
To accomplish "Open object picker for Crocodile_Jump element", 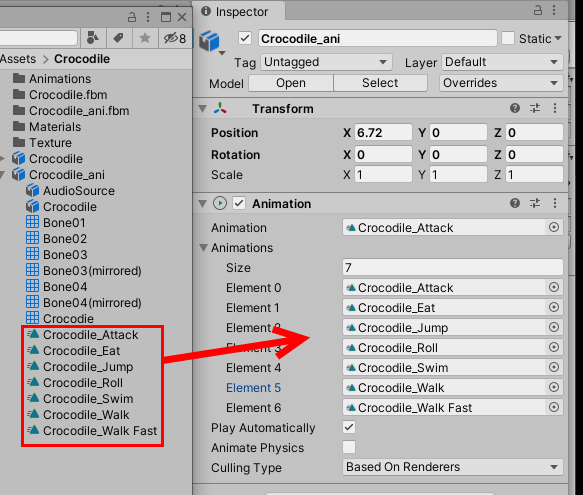I will point(554,327).
